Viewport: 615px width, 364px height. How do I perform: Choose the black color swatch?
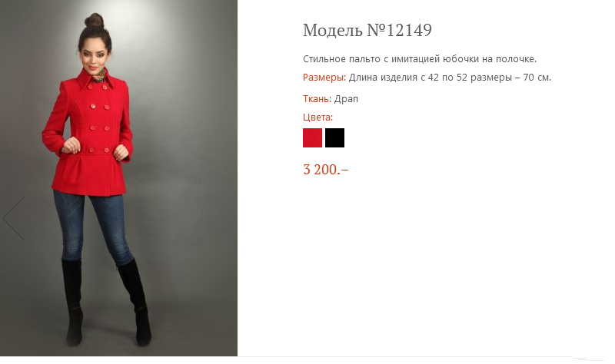coord(334,137)
